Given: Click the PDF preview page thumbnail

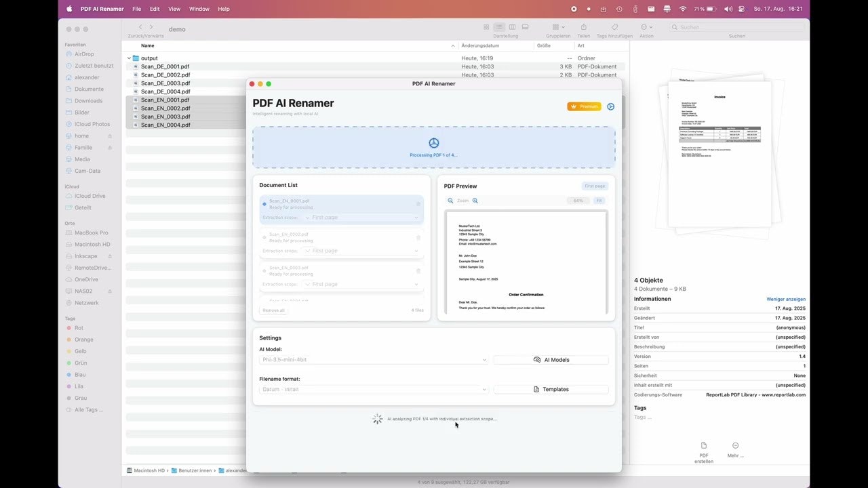Looking at the screenshot, I should click(x=526, y=263).
